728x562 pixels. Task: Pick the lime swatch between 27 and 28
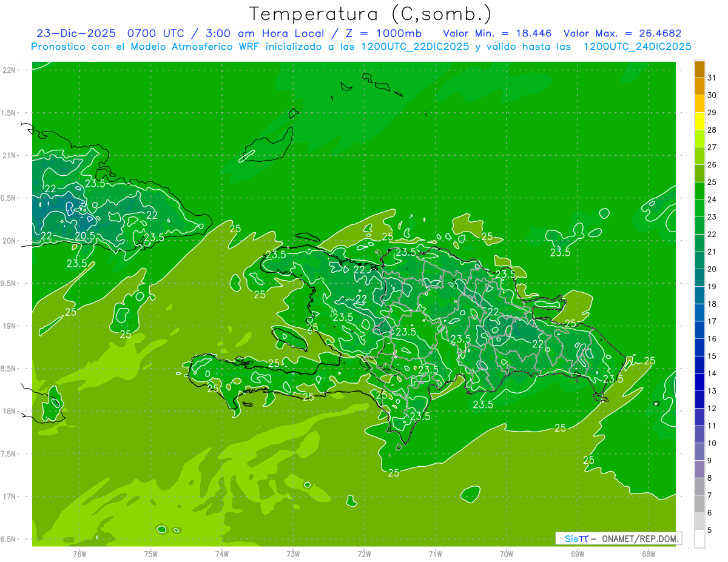(699, 139)
